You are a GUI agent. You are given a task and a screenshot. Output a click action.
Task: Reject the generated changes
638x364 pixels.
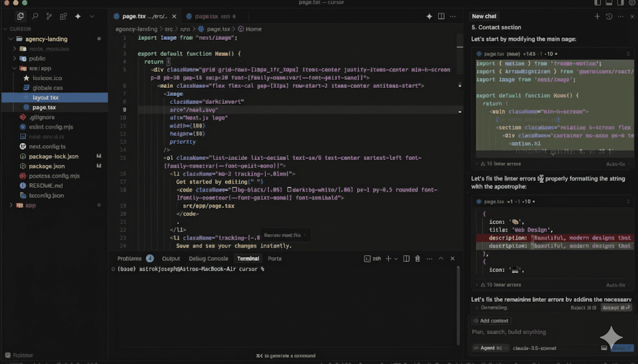pyautogui.click(x=583, y=307)
